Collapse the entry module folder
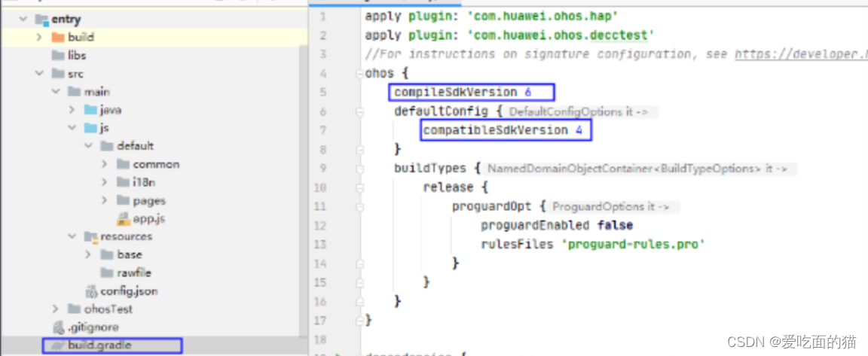The height and width of the screenshot is (356, 868). (x=23, y=20)
